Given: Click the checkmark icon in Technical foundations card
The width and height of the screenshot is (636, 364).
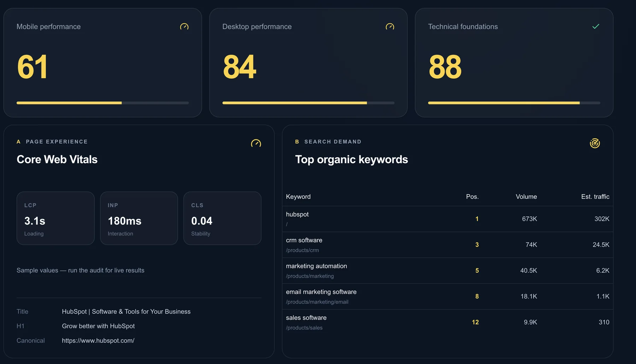Looking at the screenshot, I should click(596, 26).
